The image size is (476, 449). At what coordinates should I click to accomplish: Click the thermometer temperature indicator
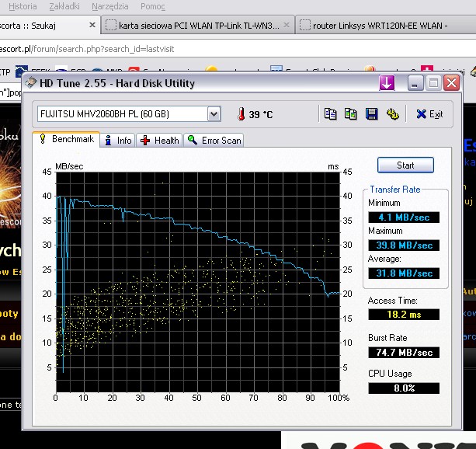point(242,114)
